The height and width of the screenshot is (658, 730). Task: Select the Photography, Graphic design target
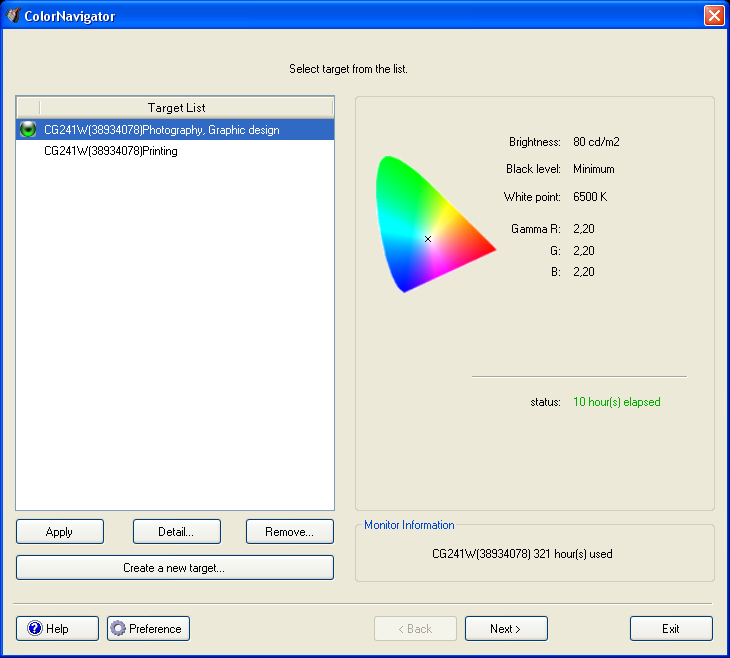click(162, 130)
